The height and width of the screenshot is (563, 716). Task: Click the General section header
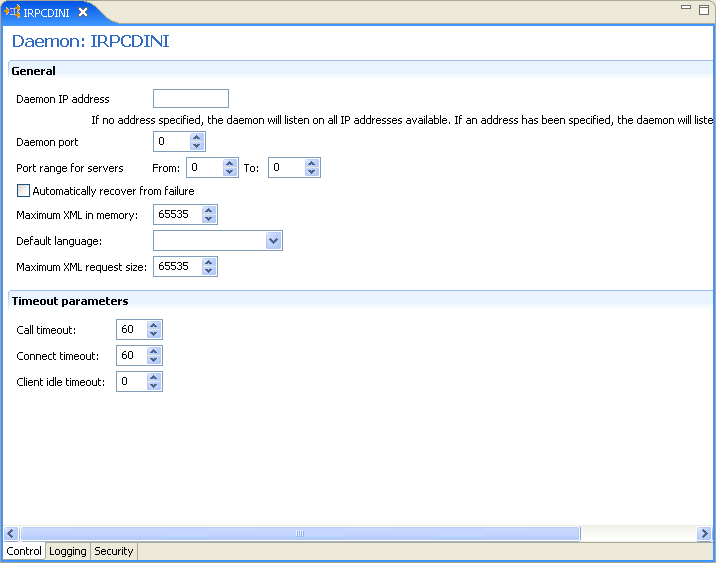click(33, 71)
